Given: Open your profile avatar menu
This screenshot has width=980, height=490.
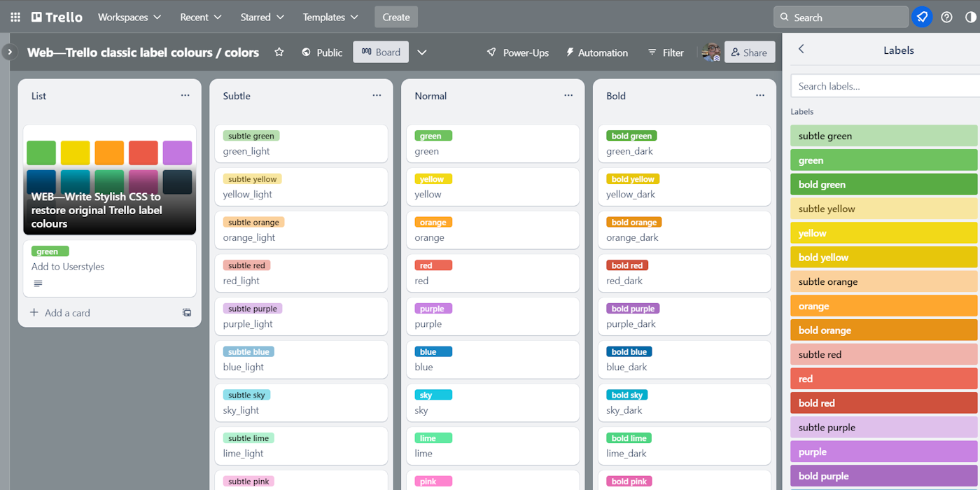Looking at the screenshot, I should [710, 52].
